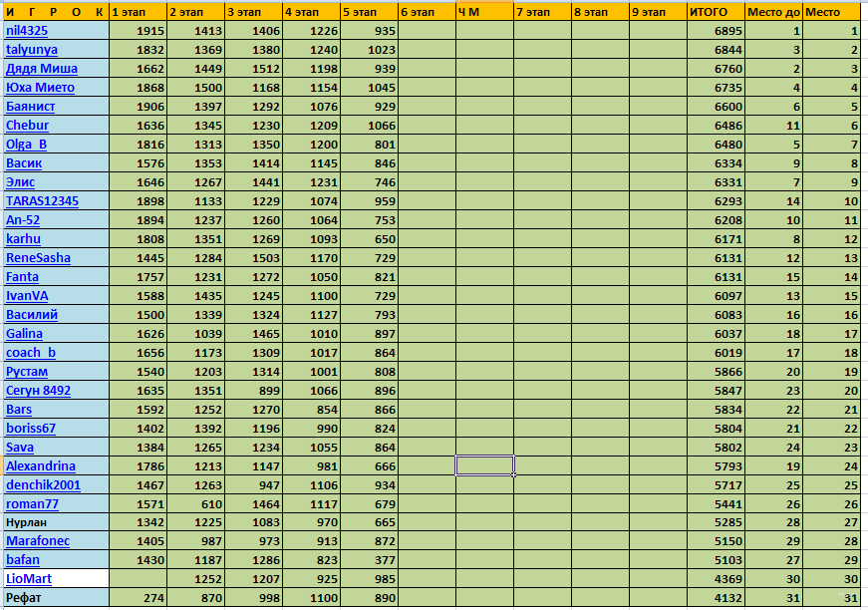
Task: Select stage 5 score 377 for bafan
Action: click(x=370, y=559)
